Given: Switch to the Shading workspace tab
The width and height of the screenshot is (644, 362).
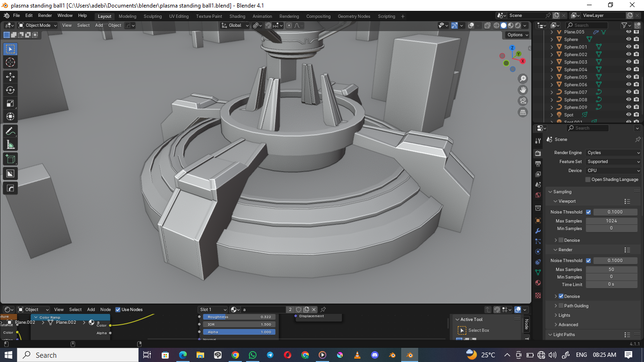Looking at the screenshot, I should (x=237, y=16).
